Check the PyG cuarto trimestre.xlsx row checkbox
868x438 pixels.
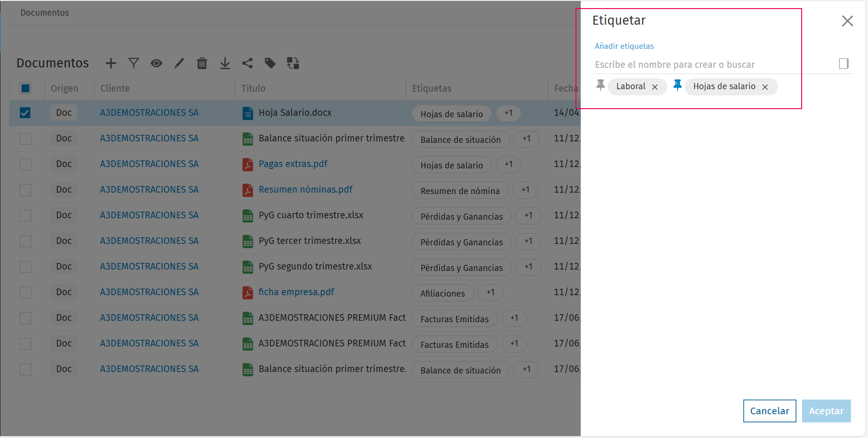pos(26,215)
